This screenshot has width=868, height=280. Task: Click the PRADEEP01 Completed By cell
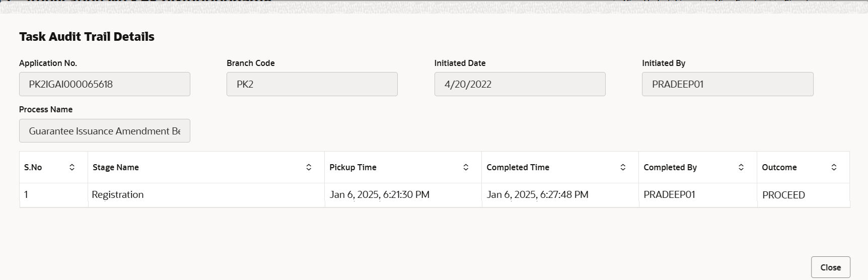[x=698, y=195]
